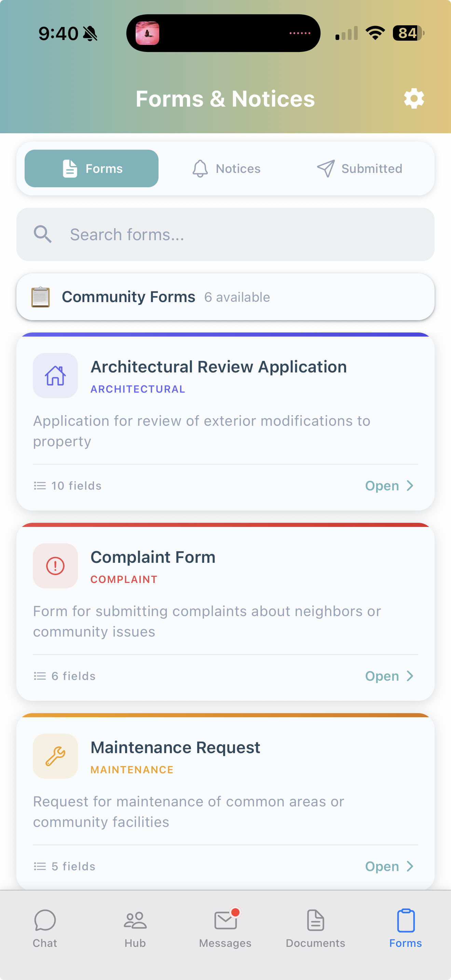Open the Complaint Form via chevron
This screenshot has width=451, height=980.
(410, 676)
